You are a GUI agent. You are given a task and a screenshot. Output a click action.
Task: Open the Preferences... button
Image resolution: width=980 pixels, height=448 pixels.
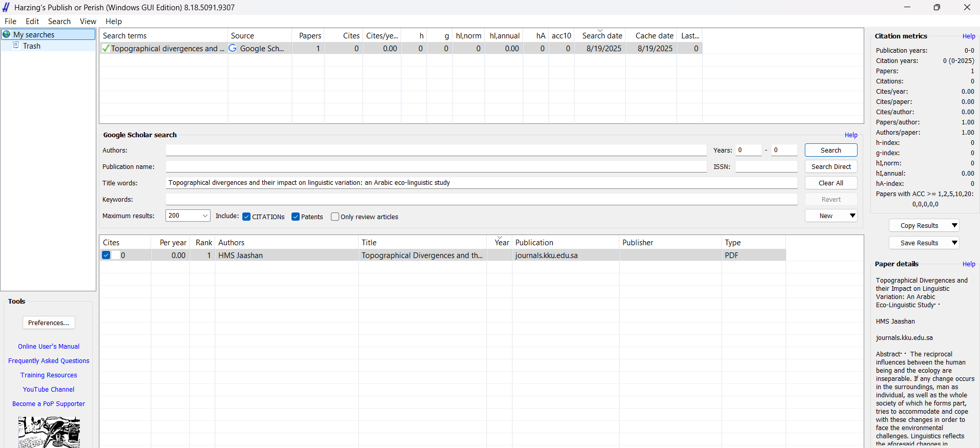click(49, 323)
